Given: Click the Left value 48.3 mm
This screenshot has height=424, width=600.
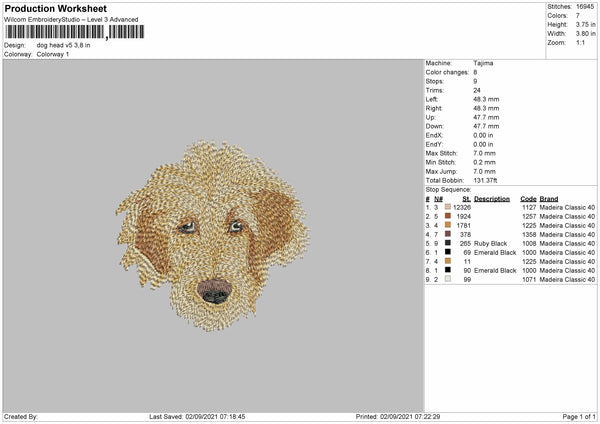Looking at the screenshot, I should pyautogui.click(x=486, y=99).
